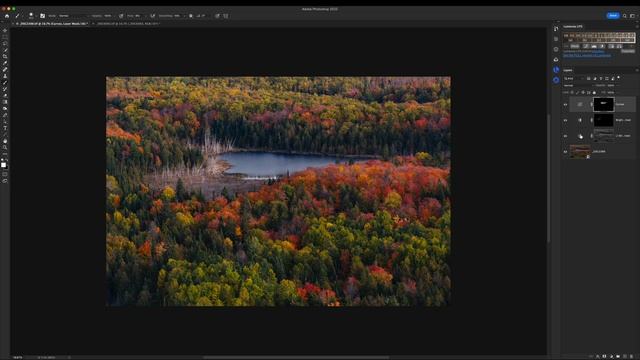Open layer filter Kind dropdown
Viewport: 640px width, 360px height.
573,78
